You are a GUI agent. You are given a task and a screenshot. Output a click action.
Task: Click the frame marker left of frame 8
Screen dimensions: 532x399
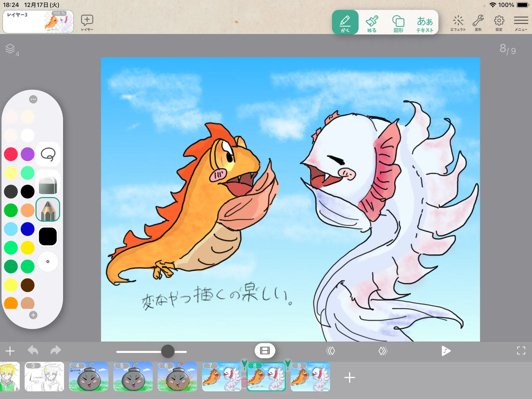[x=245, y=364]
